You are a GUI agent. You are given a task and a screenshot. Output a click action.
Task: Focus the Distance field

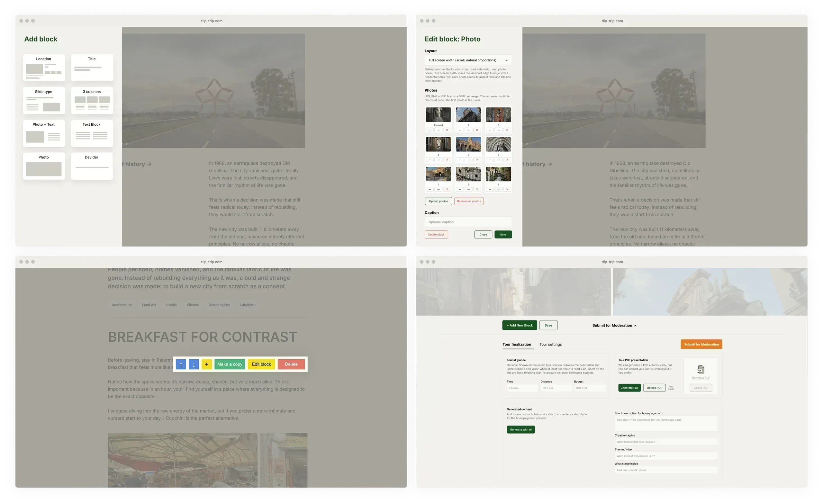pos(556,388)
